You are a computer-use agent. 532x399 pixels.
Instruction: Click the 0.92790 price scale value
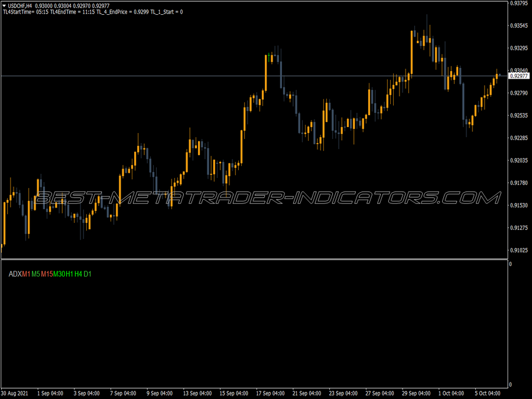pos(519,93)
